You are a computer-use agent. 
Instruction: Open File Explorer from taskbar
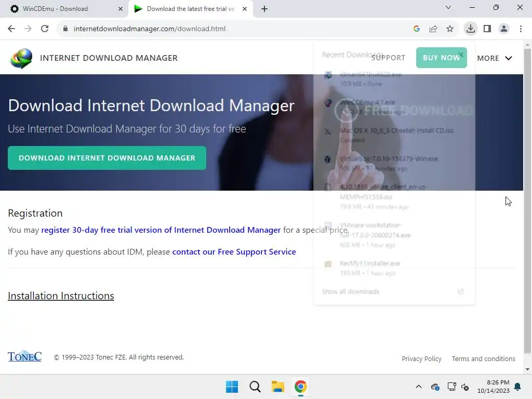coord(277,387)
